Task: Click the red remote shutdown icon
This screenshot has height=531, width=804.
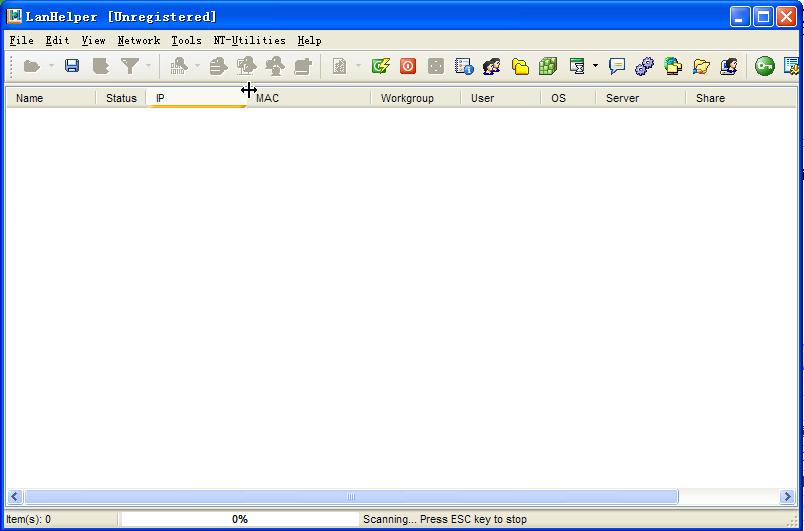Action: [x=408, y=66]
